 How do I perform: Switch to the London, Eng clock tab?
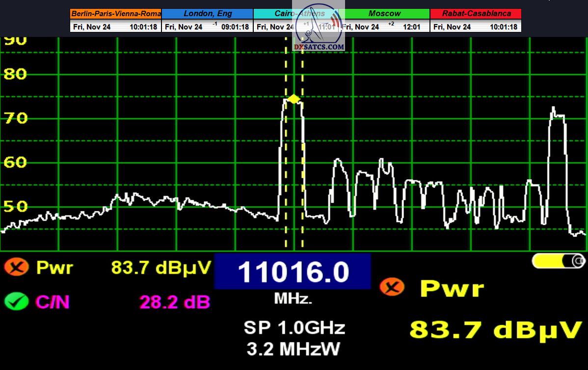[208, 14]
